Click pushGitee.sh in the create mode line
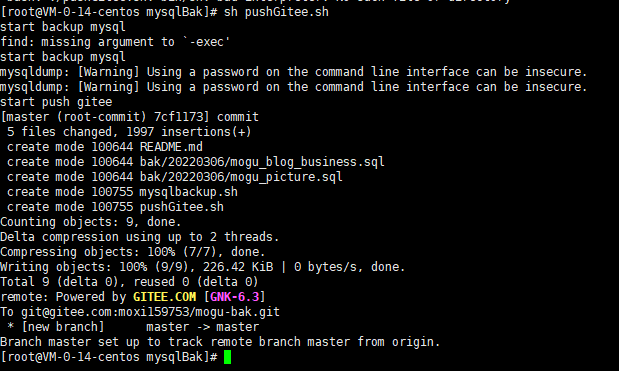Viewport: 619px width, 371px height. tap(182, 207)
